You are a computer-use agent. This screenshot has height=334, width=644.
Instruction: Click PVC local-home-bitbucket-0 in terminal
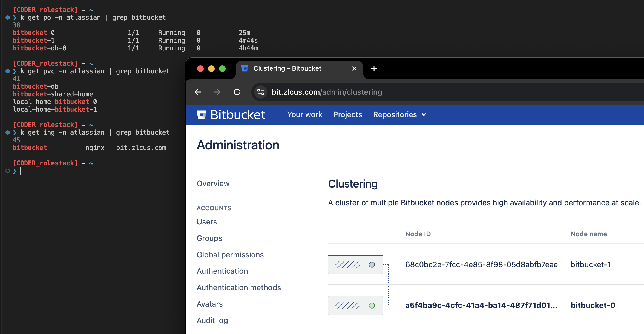point(55,102)
